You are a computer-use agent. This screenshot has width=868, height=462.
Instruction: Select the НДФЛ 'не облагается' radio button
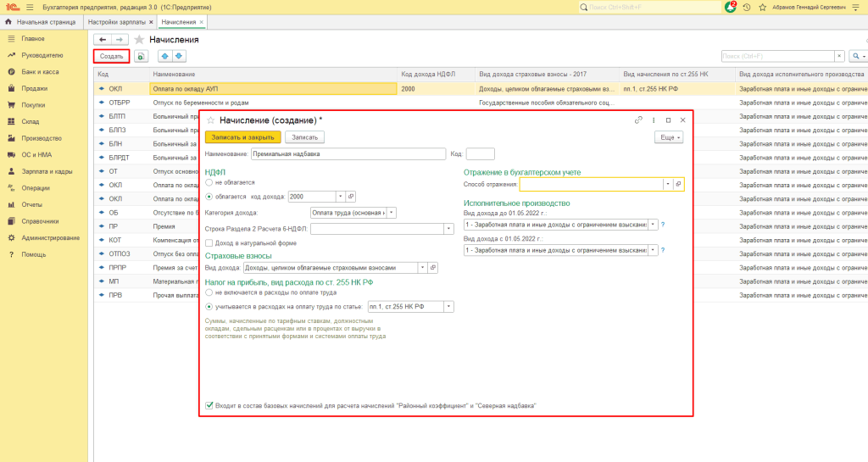tap(210, 181)
